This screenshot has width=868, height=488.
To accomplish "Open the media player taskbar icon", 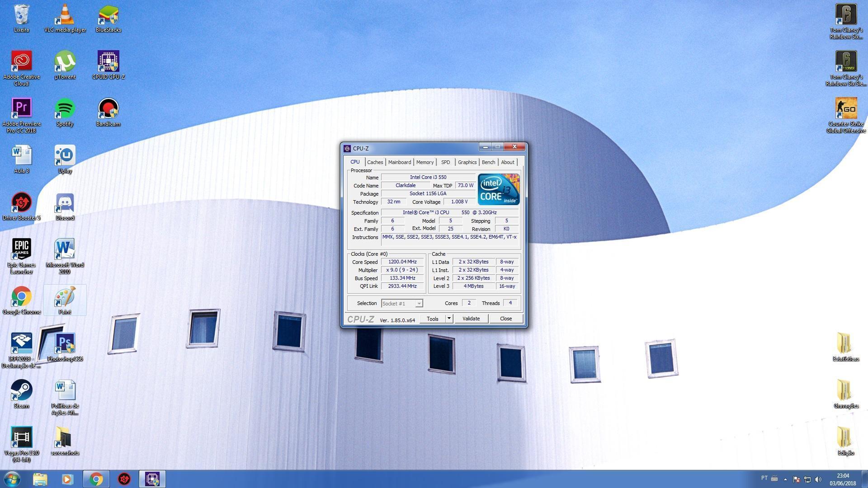I will (x=67, y=479).
